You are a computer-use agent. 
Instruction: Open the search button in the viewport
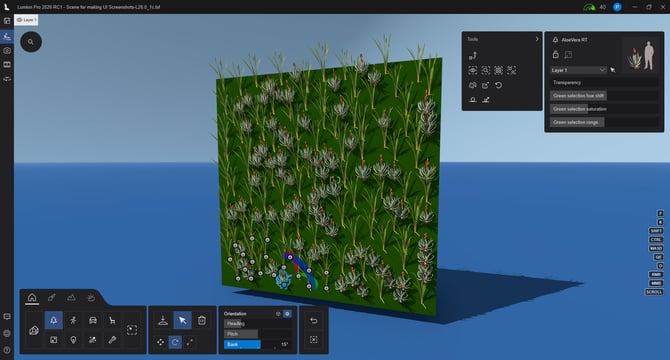point(31,42)
